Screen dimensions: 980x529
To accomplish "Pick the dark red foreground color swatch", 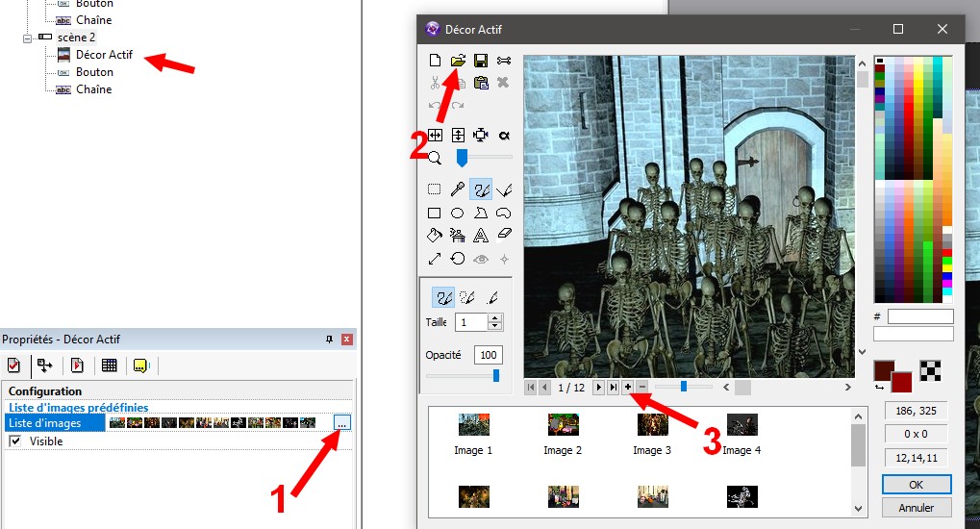I will 884,371.
